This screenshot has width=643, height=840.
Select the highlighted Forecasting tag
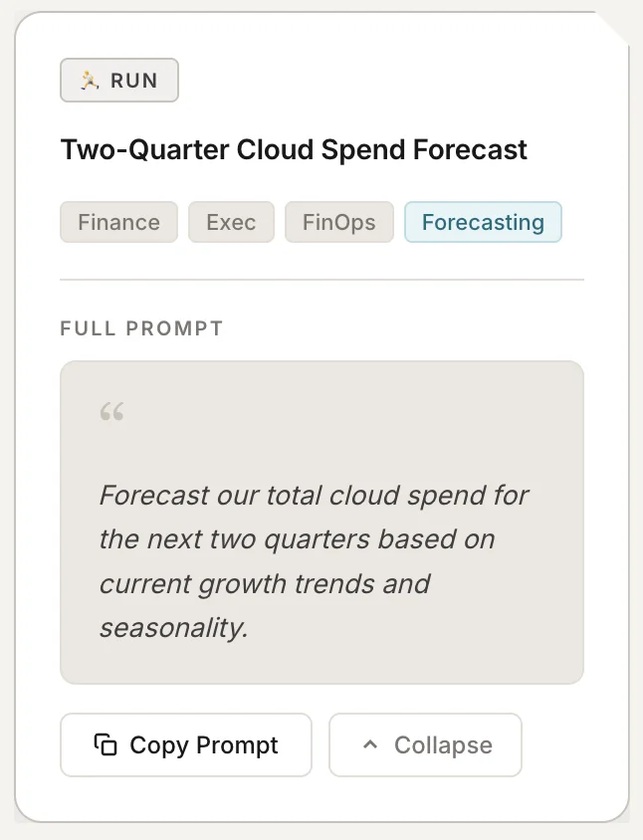pyautogui.click(x=483, y=222)
